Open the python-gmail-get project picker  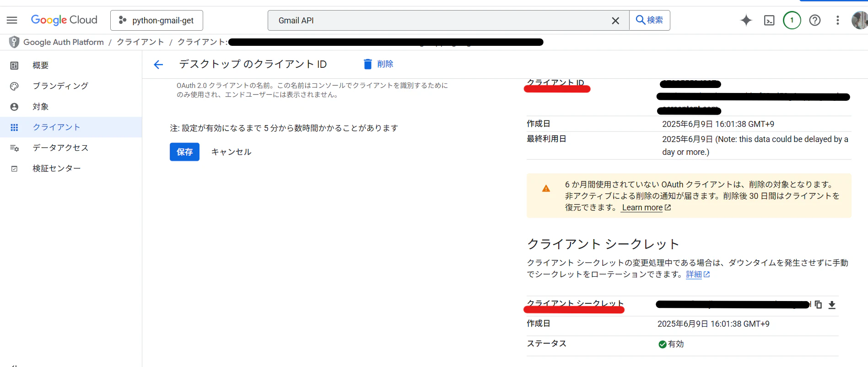(156, 20)
